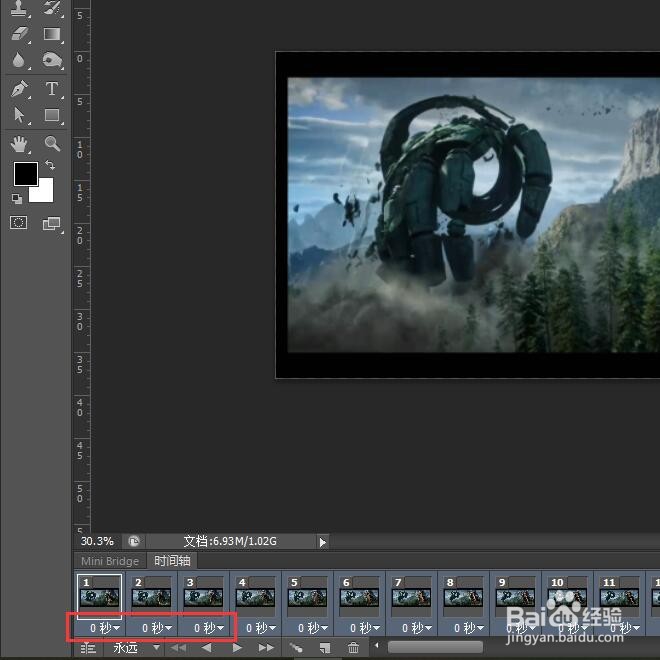Convert to video timeline button

[88, 648]
